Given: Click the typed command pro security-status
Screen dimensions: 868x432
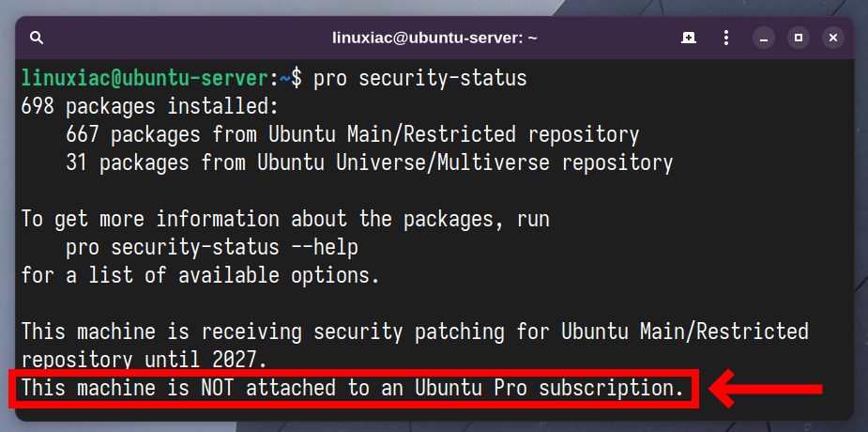Looking at the screenshot, I should (420, 79).
